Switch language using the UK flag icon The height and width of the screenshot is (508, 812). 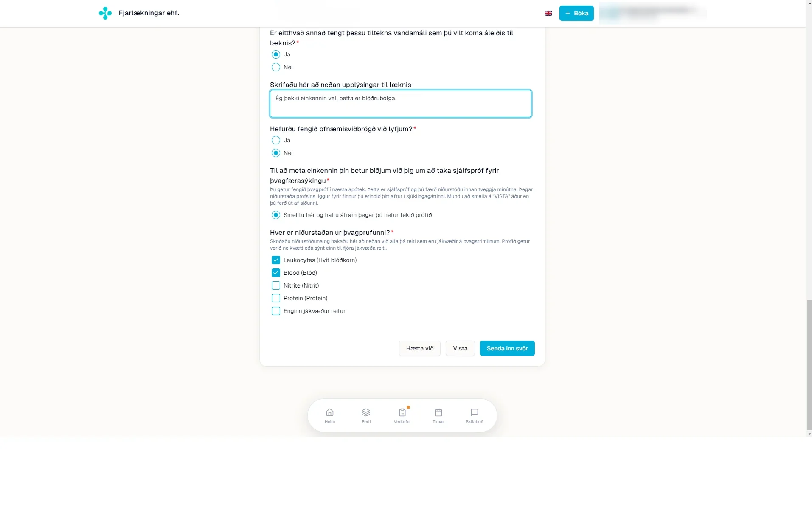[548, 13]
